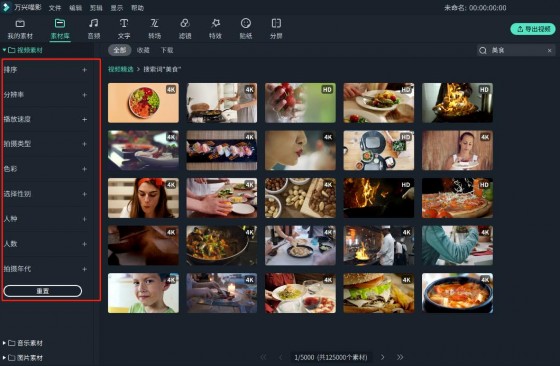Screen dimensions: 560x366
Task: Open the 剪辑 menu
Action: click(x=96, y=8)
